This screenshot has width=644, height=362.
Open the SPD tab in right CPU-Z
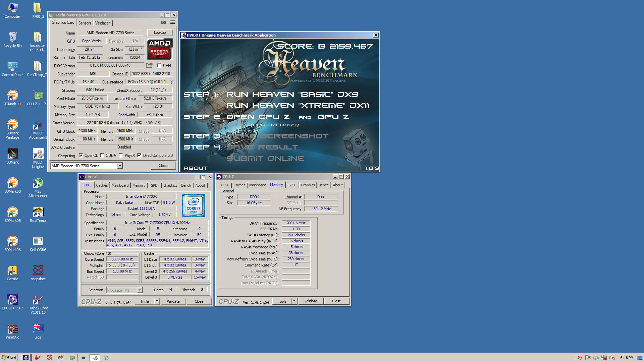292,185
